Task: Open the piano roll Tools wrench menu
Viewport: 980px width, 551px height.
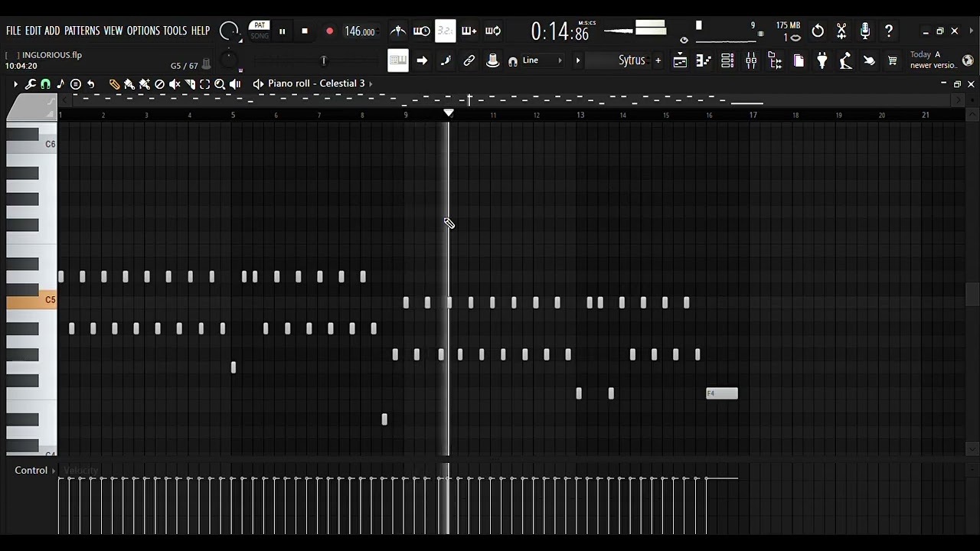Action: (31, 84)
